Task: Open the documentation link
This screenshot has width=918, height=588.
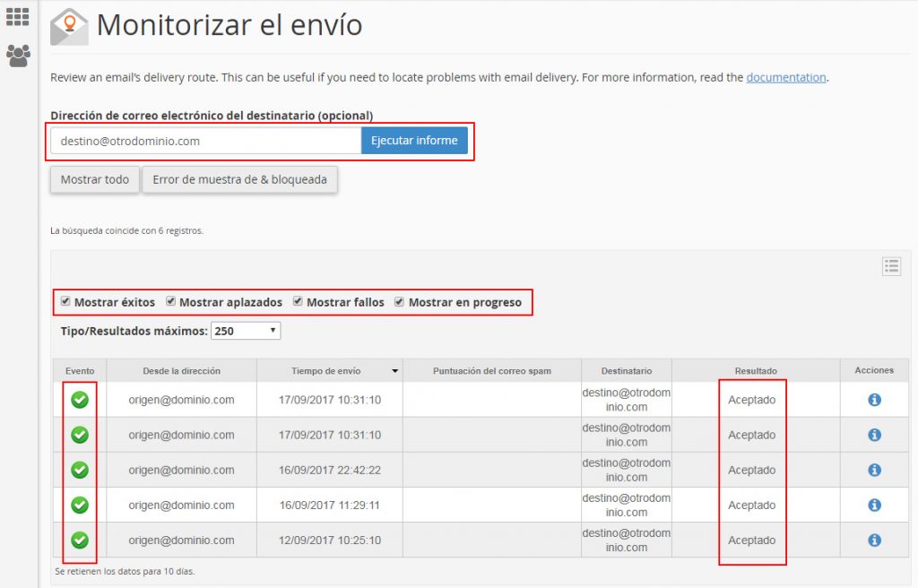Action: coord(785,77)
